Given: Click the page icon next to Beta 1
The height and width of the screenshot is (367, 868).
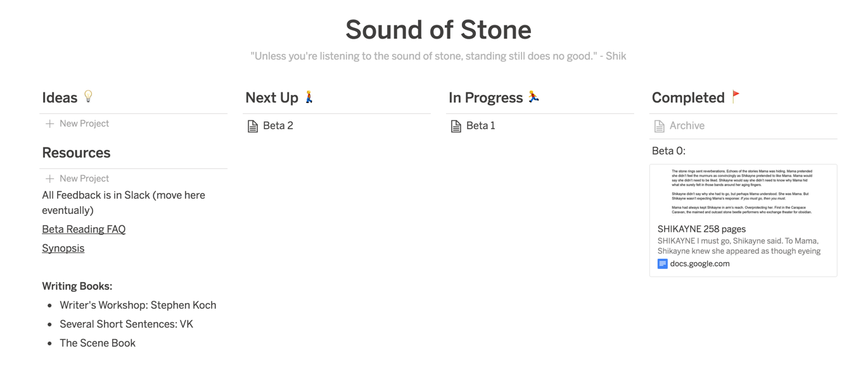Looking at the screenshot, I should coord(456,126).
